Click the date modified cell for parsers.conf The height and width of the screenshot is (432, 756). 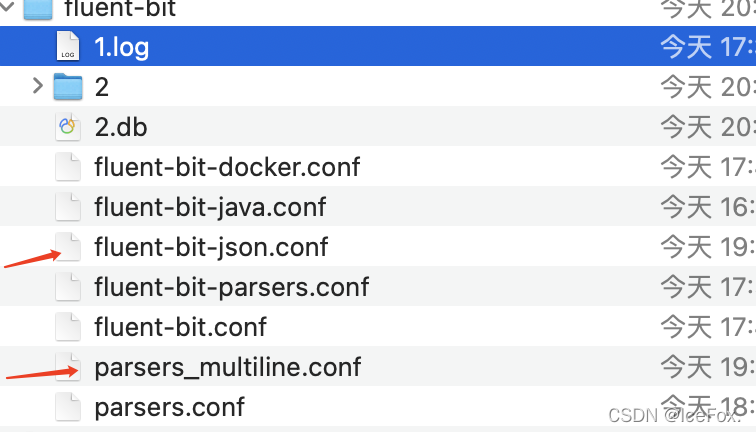pos(706,407)
